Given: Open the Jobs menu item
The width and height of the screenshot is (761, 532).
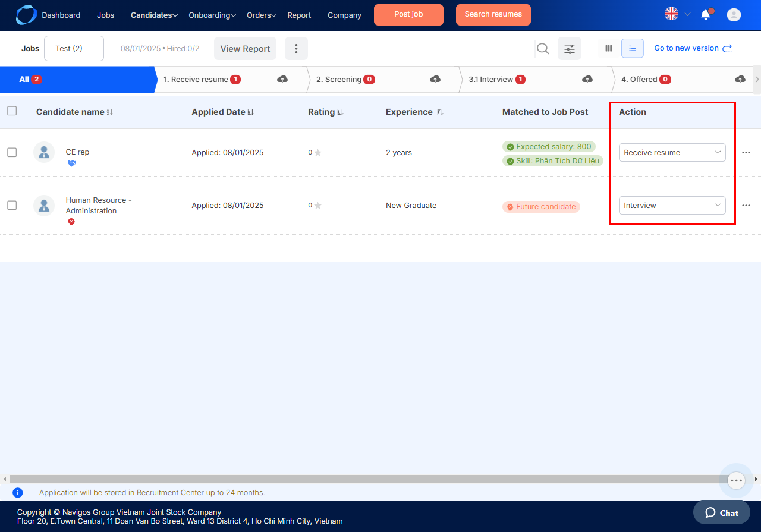Looking at the screenshot, I should pyautogui.click(x=105, y=15).
